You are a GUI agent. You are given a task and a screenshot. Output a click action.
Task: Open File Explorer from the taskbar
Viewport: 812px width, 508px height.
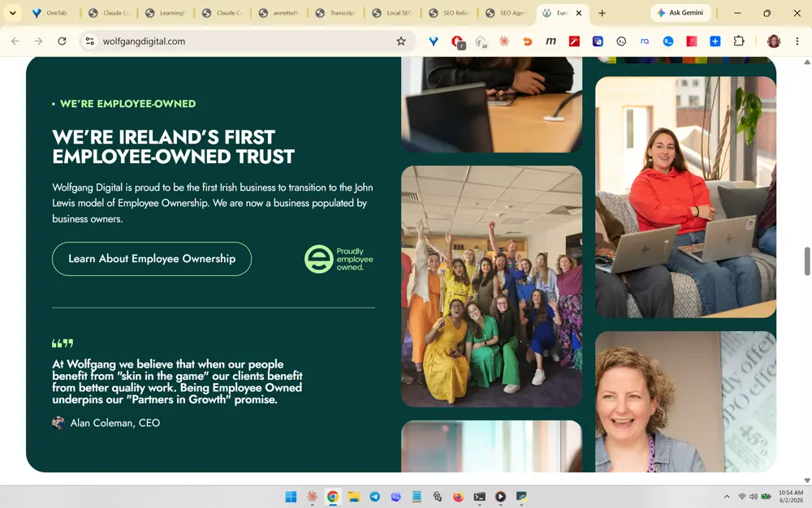pos(354,497)
